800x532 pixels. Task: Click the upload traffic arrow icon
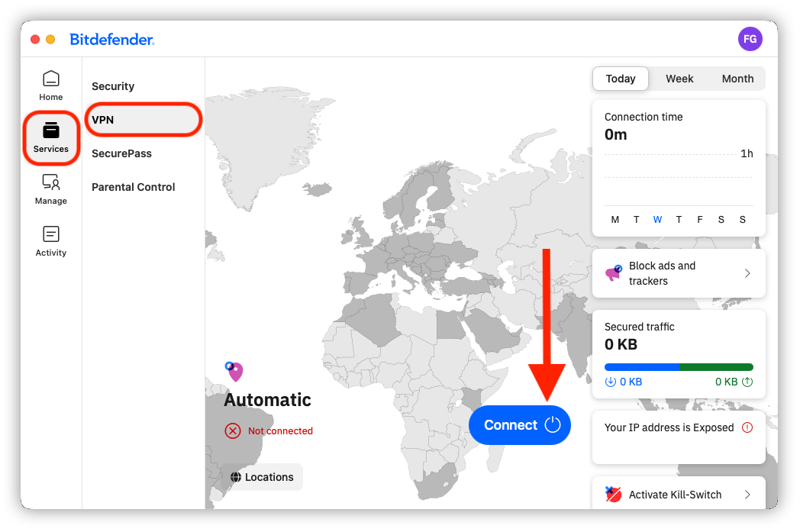(747, 382)
